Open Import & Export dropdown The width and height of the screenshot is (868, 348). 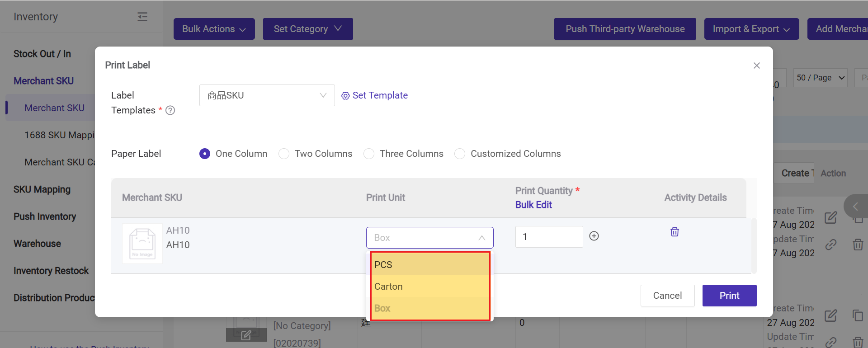click(x=751, y=29)
